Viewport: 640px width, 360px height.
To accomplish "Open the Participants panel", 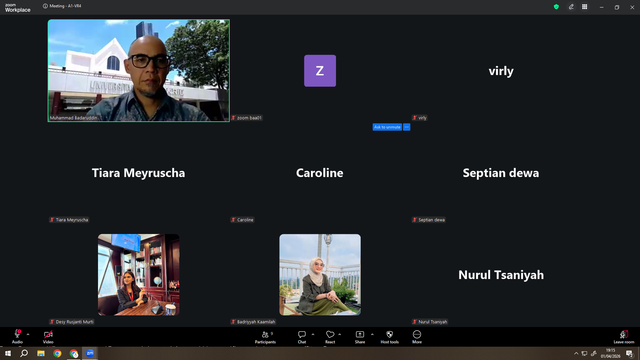I will (x=265, y=337).
